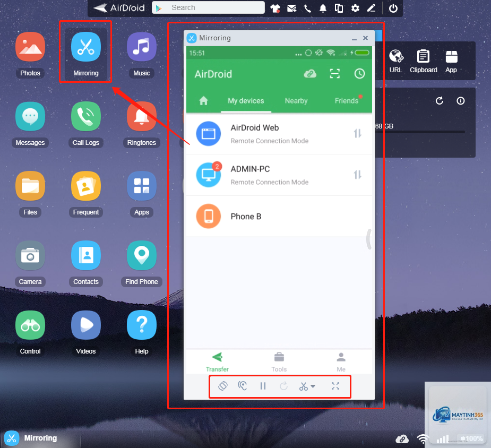
Task: Click transfer arrows icon for ADMIN-PC
Action: 358,175
